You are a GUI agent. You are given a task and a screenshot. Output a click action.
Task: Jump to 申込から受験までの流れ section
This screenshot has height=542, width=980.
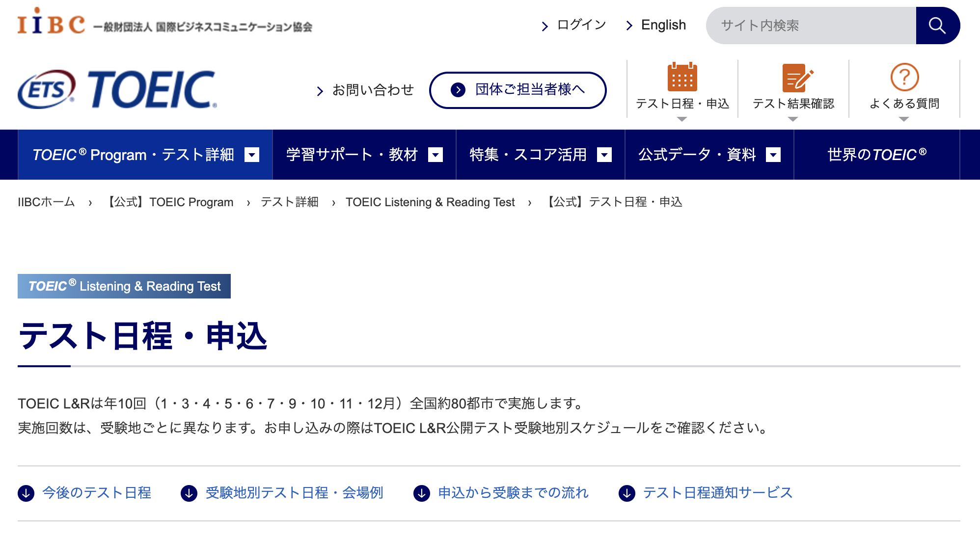click(x=513, y=493)
